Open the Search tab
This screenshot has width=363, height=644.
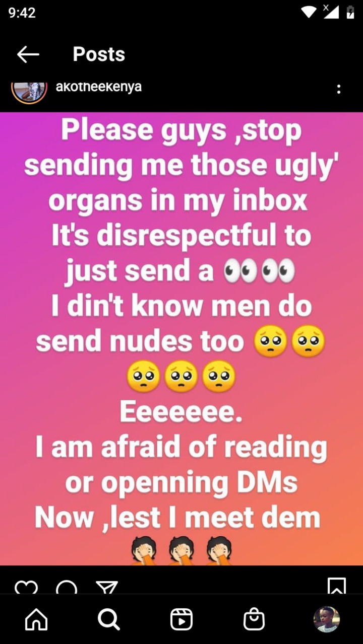(x=108, y=619)
